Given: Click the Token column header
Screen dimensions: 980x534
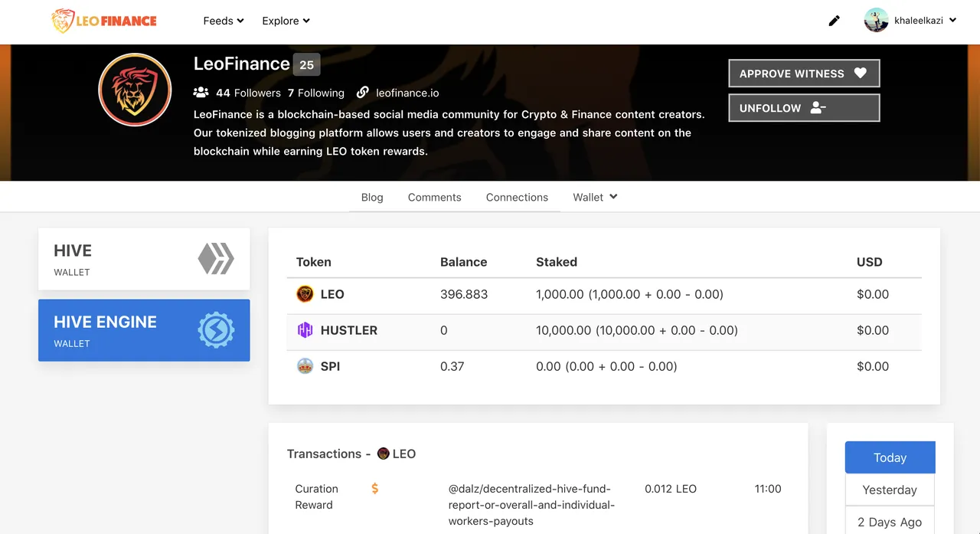Looking at the screenshot, I should 314,262.
